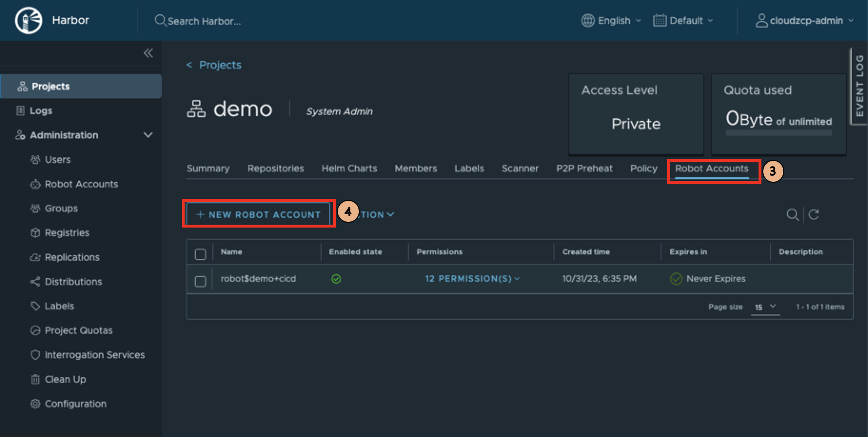Open the Action dropdown menu
The width and height of the screenshot is (868, 437).
pyautogui.click(x=377, y=215)
